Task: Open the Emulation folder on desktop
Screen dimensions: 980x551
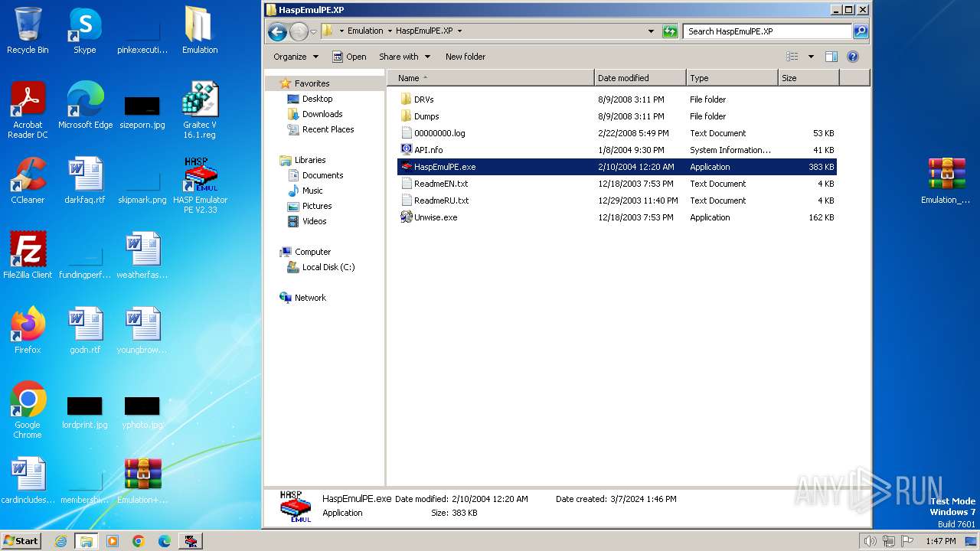Action: point(200,31)
